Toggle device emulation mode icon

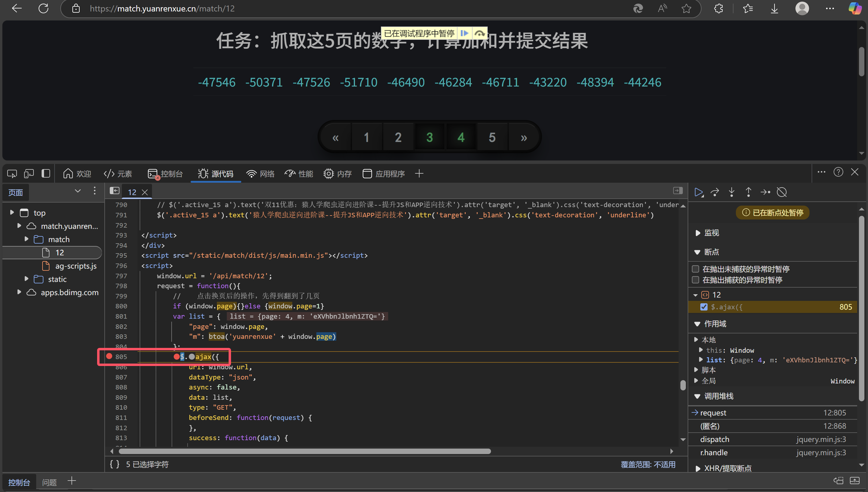[x=29, y=174]
